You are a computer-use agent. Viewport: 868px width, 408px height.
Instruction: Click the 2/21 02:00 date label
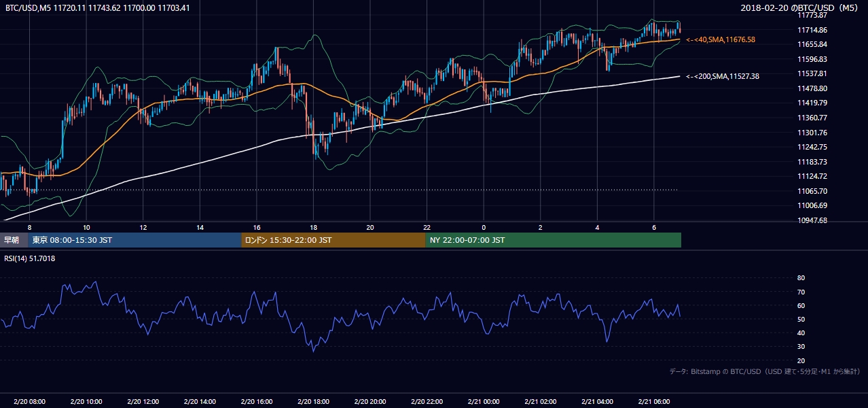[540, 401]
